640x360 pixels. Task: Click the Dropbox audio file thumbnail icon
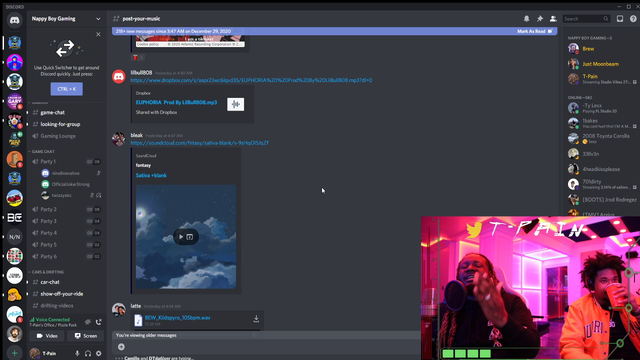point(236,104)
